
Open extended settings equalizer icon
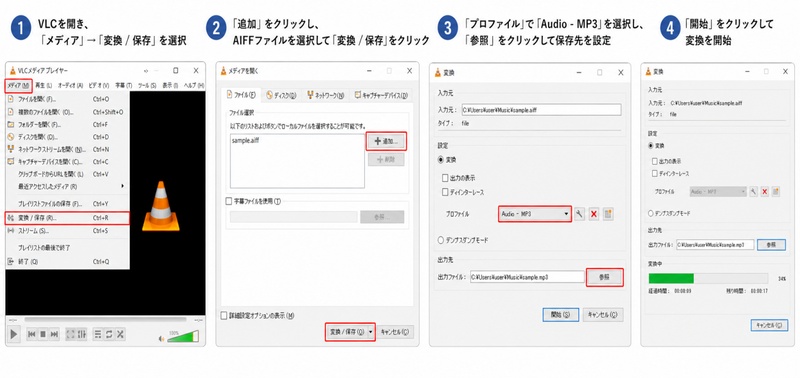(x=82, y=335)
